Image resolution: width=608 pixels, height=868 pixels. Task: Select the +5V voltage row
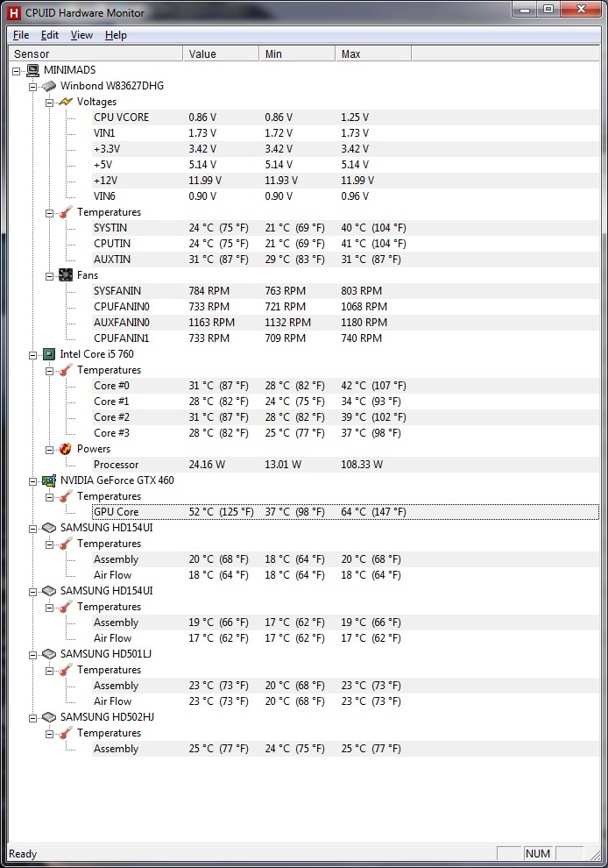[345, 165]
